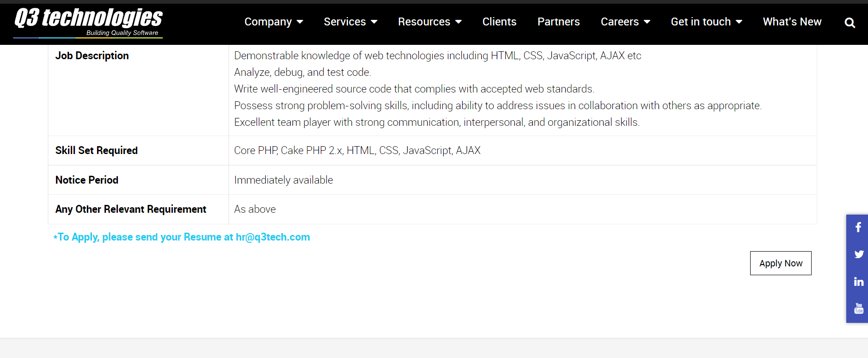Go home via Q3 technologies logo
Viewport: 868px width, 358px height.
(88, 22)
